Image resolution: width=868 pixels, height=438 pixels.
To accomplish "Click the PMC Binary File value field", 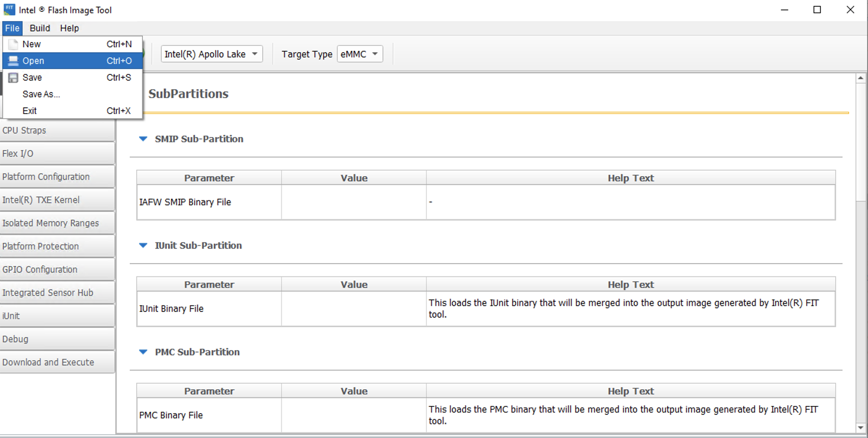I will (x=354, y=415).
